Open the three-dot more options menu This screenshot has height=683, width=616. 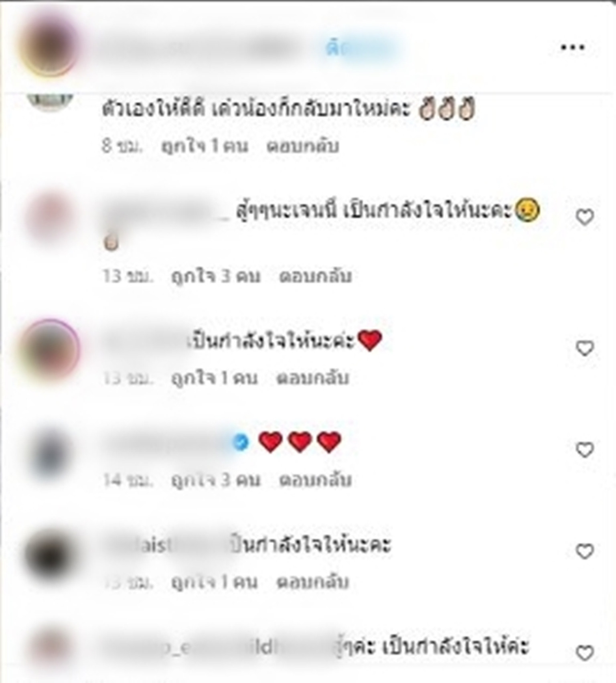tap(572, 47)
